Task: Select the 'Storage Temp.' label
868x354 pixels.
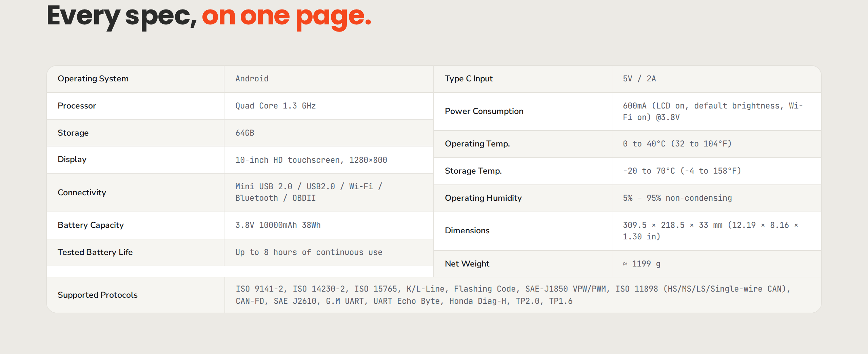Action: (x=473, y=171)
